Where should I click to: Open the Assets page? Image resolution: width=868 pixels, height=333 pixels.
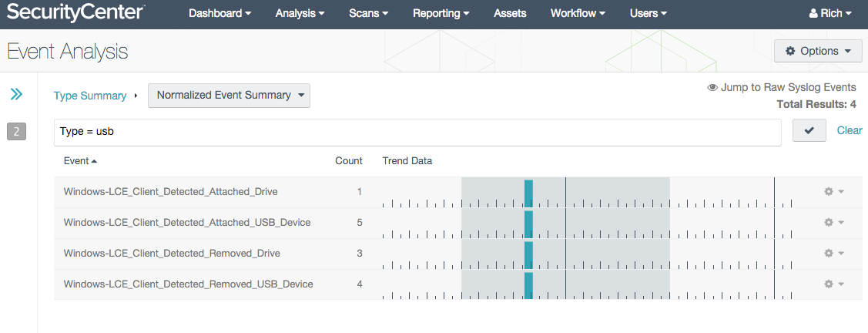[510, 13]
